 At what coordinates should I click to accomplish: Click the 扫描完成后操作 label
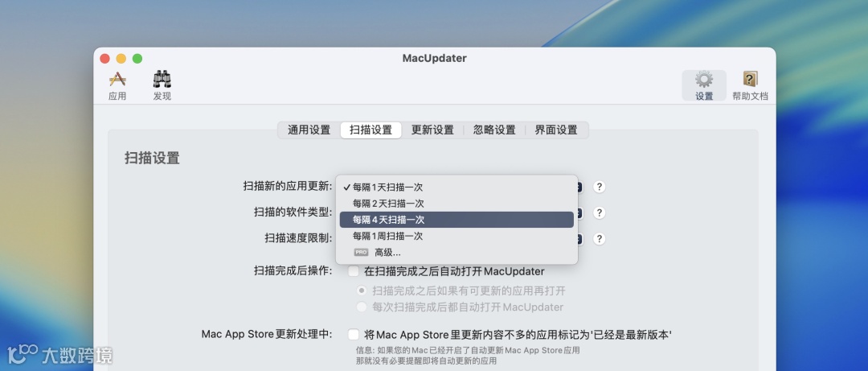(x=293, y=271)
